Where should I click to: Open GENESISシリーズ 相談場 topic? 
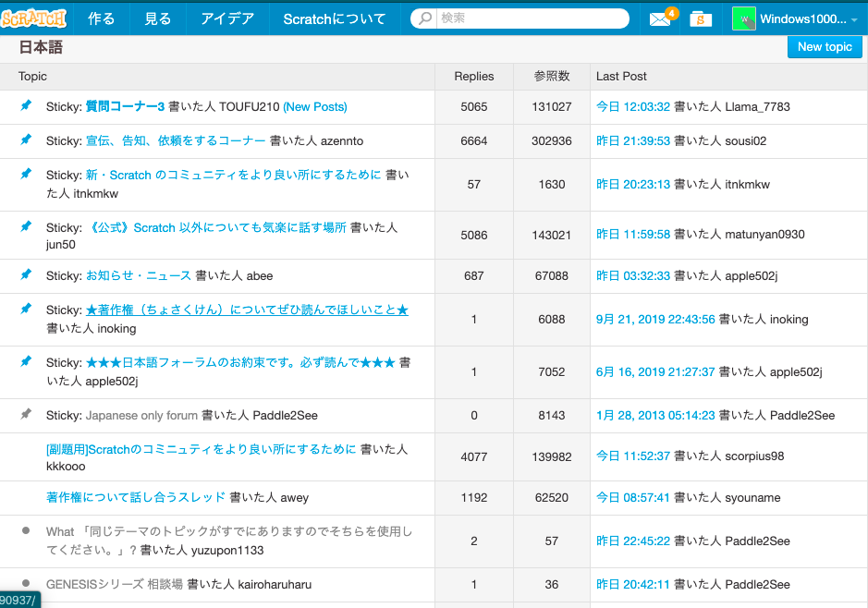tap(114, 585)
